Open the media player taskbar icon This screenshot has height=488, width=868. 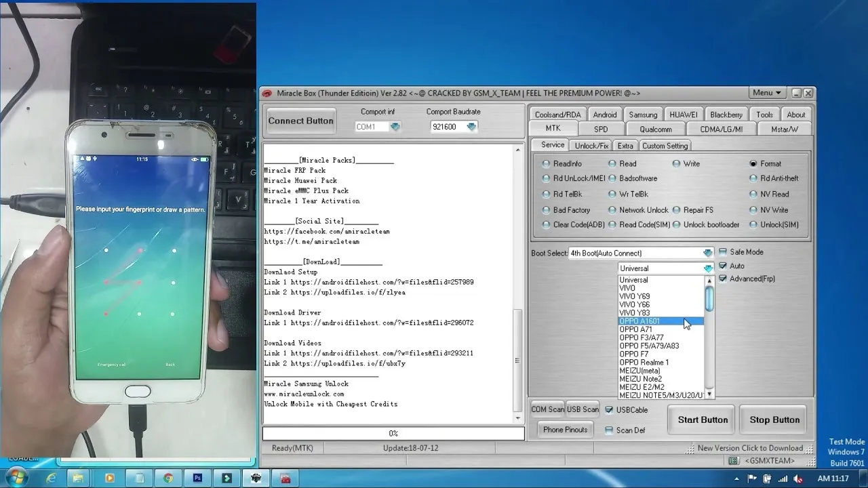(x=109, y=478)
